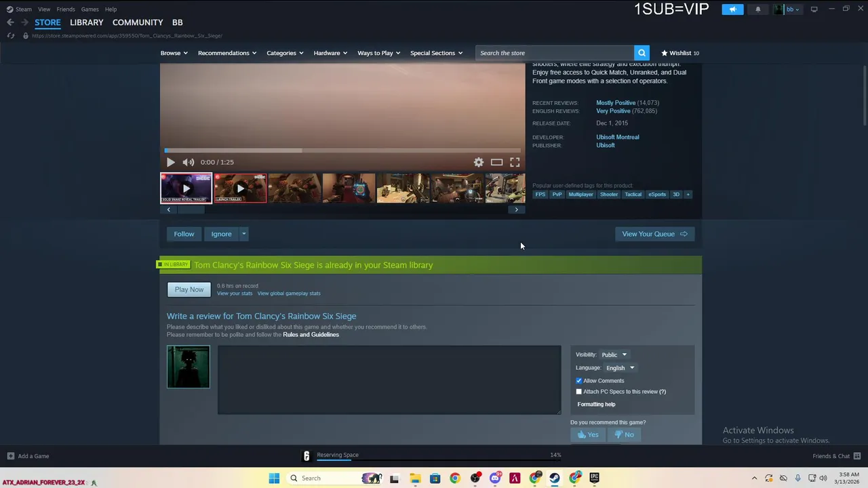Open Friends & Chat icon

click(x=857, y=456)
